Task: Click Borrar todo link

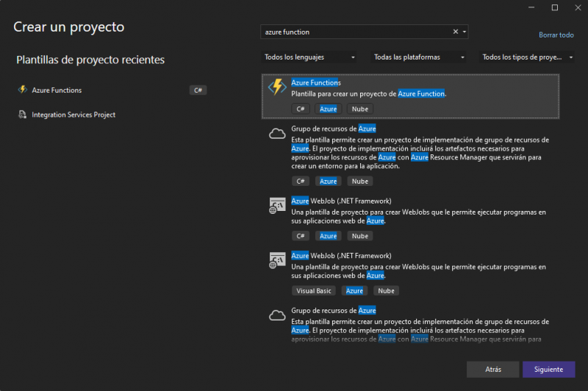Action: click(x=556, y=35)
